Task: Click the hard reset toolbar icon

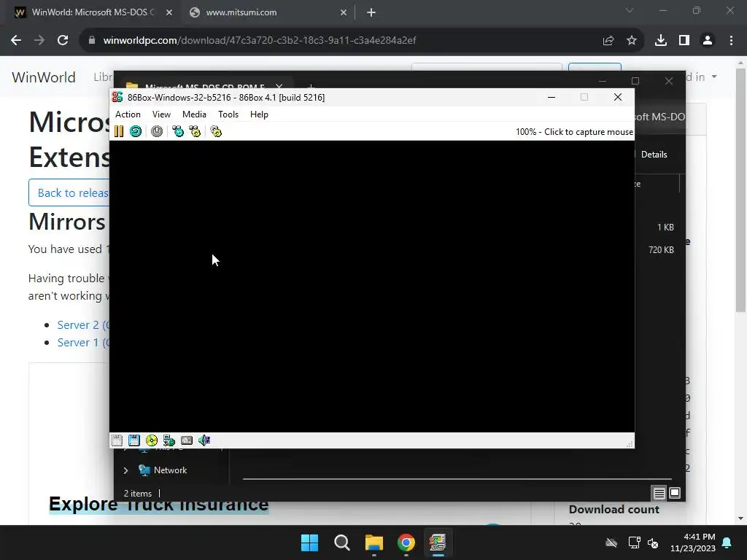Action: tap(136, 131)
